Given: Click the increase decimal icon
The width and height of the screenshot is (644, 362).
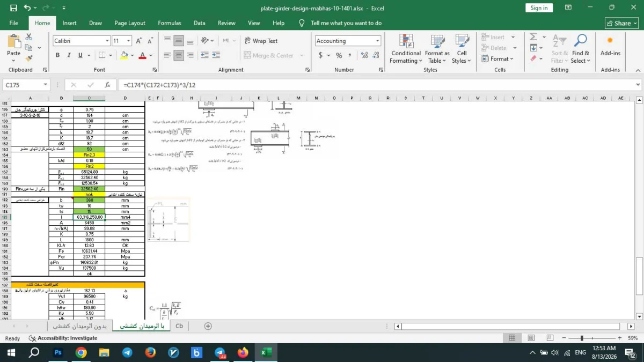Looking at the screenshot, I should click(364, 55).
